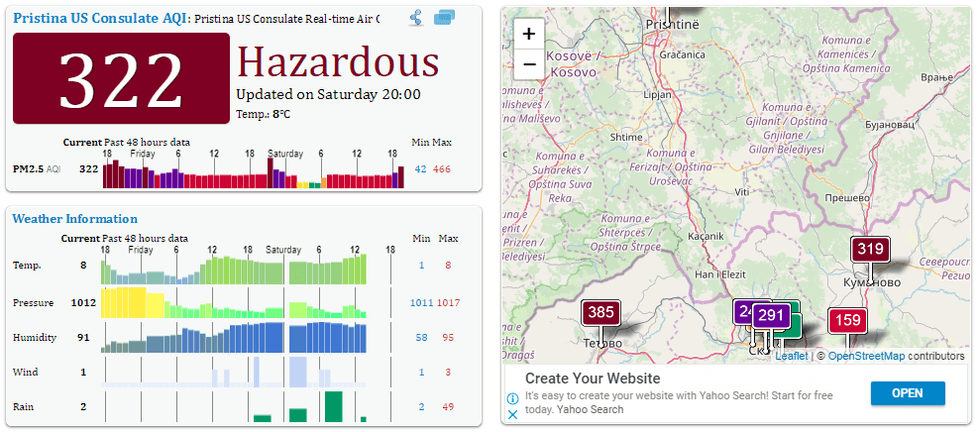Viewport: 980px width, 432px height.
Task: Zoom in on the map
Action: point(529,33)
